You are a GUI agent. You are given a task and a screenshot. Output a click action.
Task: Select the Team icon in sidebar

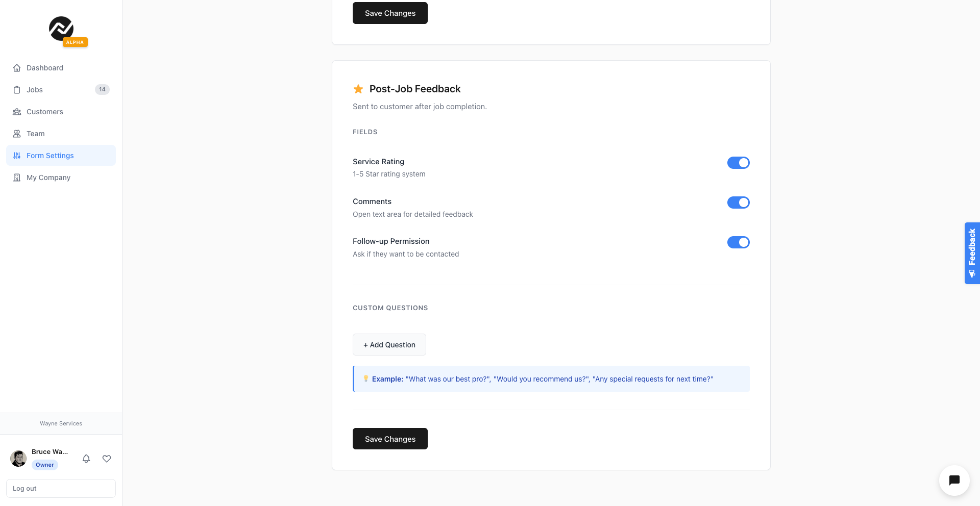click(17, 134)
